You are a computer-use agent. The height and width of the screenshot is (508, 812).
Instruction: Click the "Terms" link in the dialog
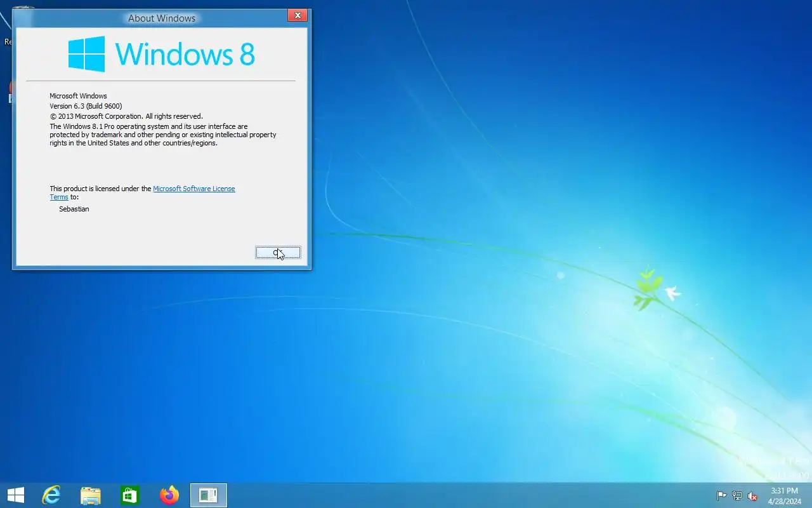(59, 197)
